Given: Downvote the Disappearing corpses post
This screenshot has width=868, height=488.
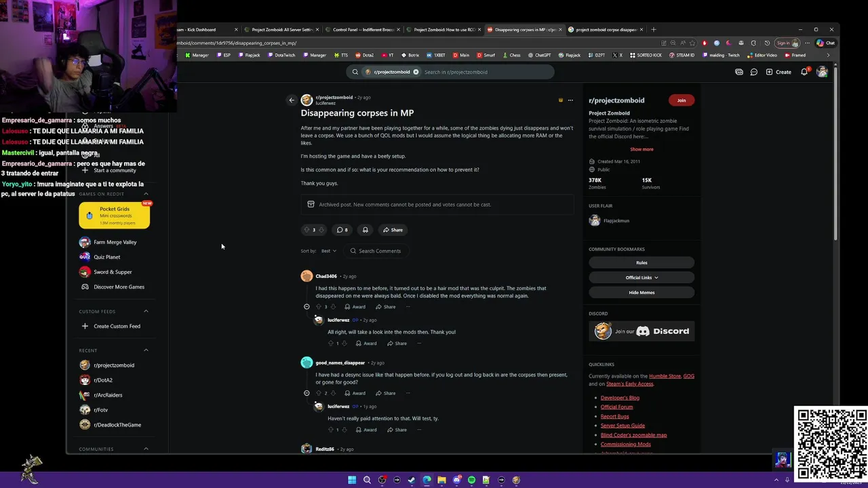Looking at the screenshot, I should (x=321, y=230).
